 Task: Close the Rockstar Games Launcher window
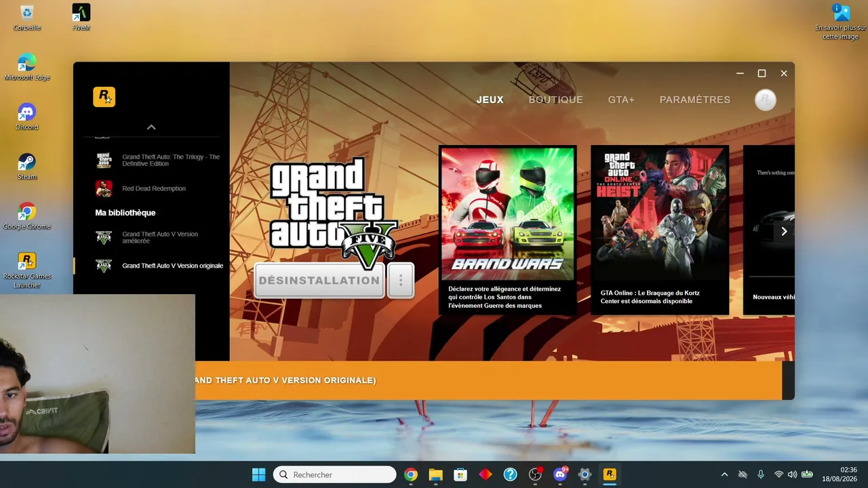click(784, 73)
